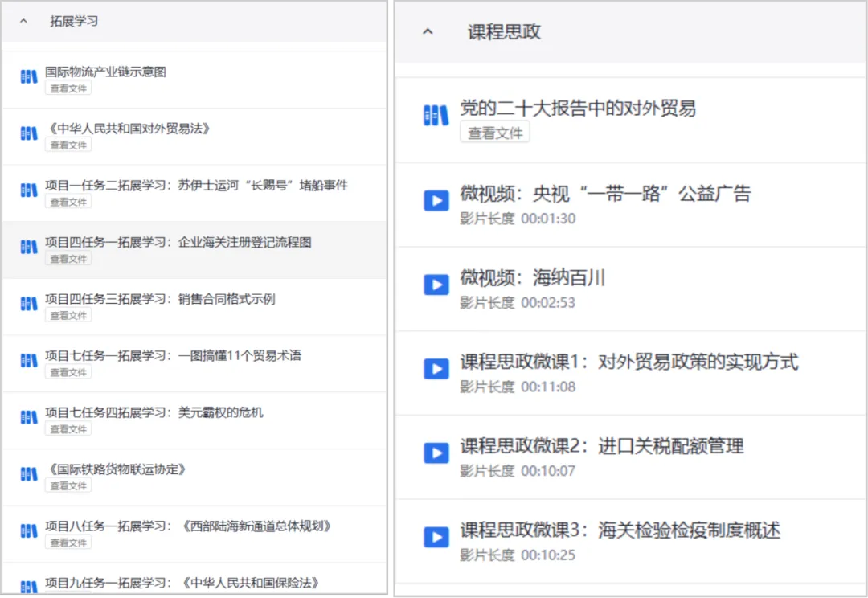Collapse the 课程思政 section chevron
This screenshot has height=598, width=868.
[428, 32]
